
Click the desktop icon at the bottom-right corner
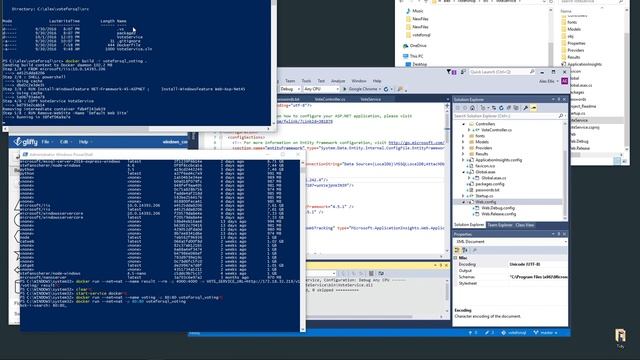pyautogui.click(x=620, y=338)
